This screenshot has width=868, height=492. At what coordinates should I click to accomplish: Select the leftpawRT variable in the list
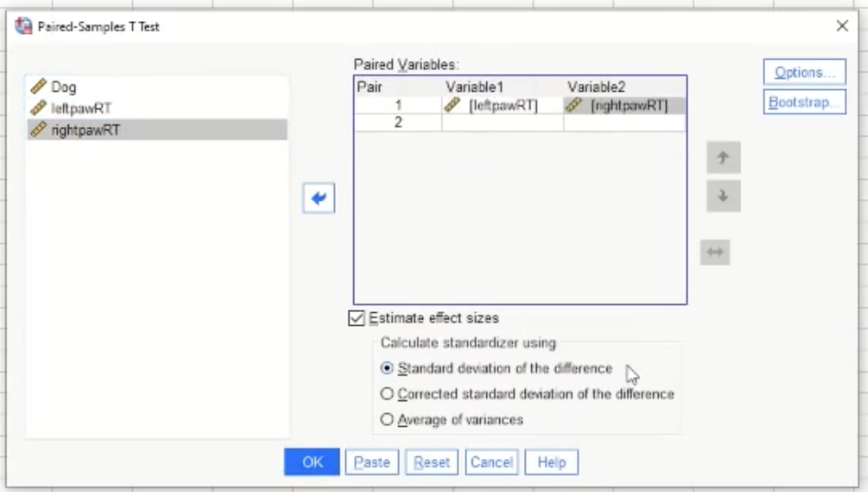pyautogui.click(x=81, y=108)
